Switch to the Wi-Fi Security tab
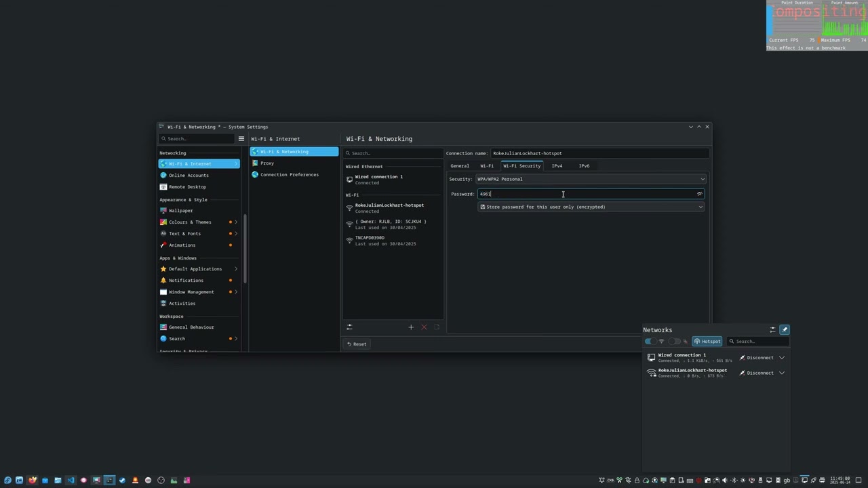The width and height of the screenshot is (868, 488). pos(521,166)
